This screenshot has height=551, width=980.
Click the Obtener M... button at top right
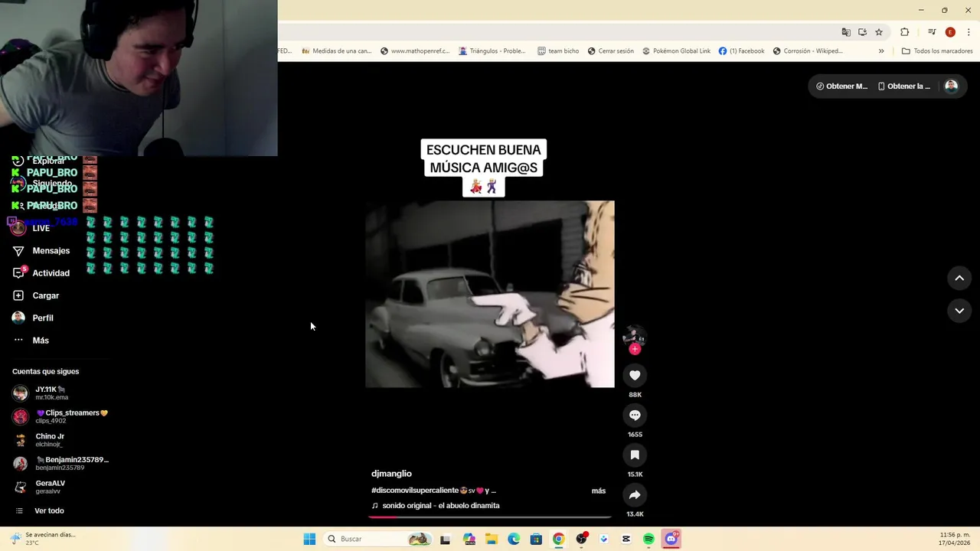pyautogui.click(x=841, y=86)
